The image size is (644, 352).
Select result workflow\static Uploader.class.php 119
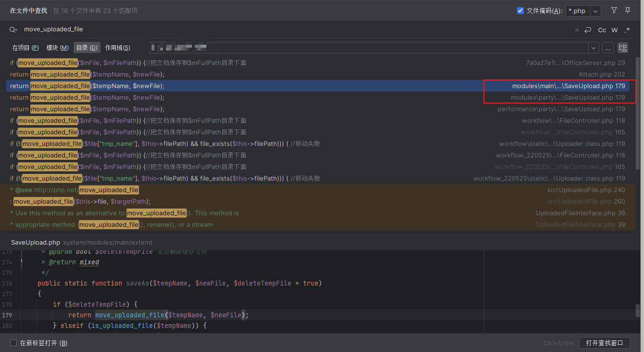click(x=317, y=144)
